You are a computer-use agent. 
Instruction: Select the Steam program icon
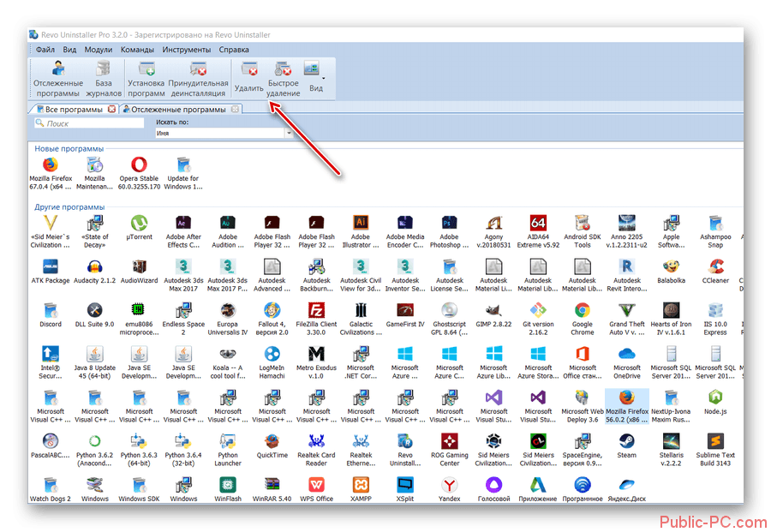pos(627,446)
